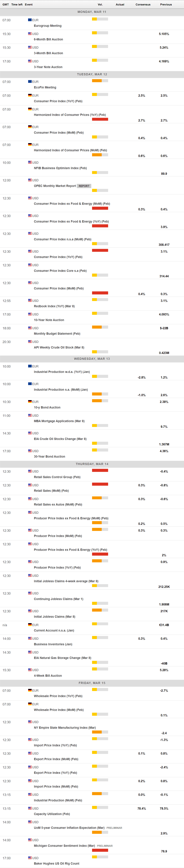Click the EU flag beside Eurogroup Meeting
Image resolution: width=184 pixels, height=868 pixels.
coord(30,20)
